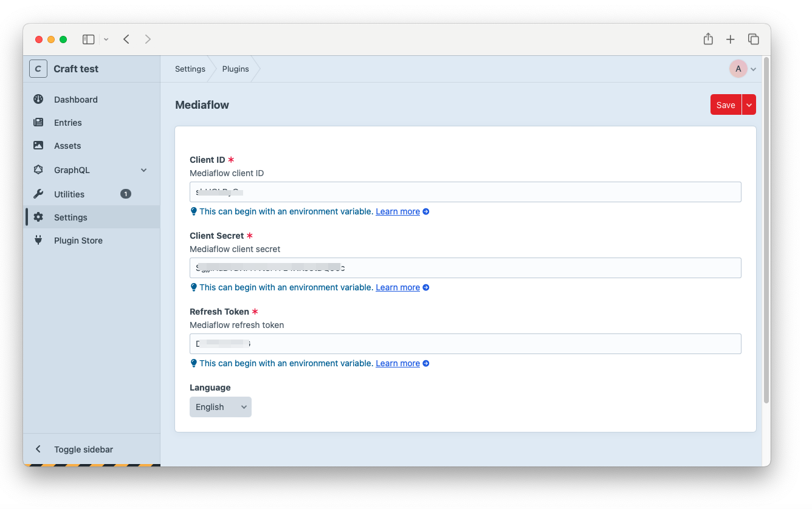Show the Safari tab overview
Screen dimensions: 812x509
754,39
